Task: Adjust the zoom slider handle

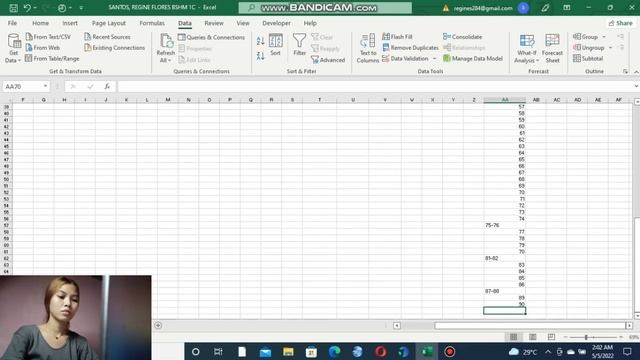Action: click(x=586, y=337)
